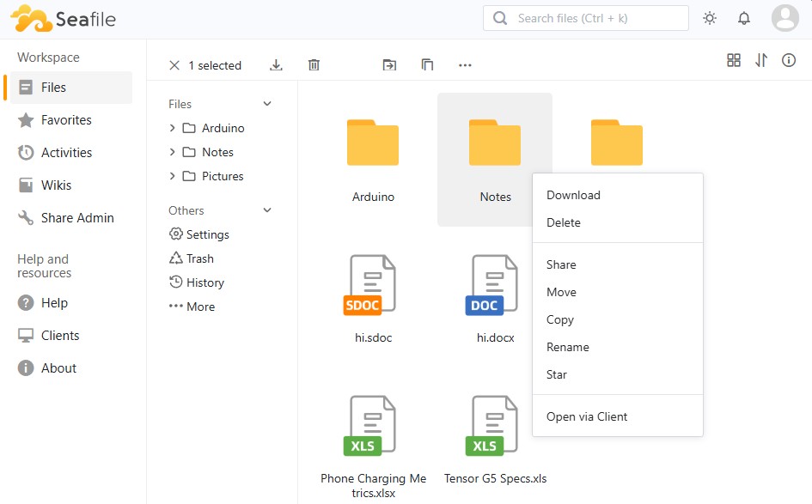Switch view layout with the grid icon

click(734, 61)
